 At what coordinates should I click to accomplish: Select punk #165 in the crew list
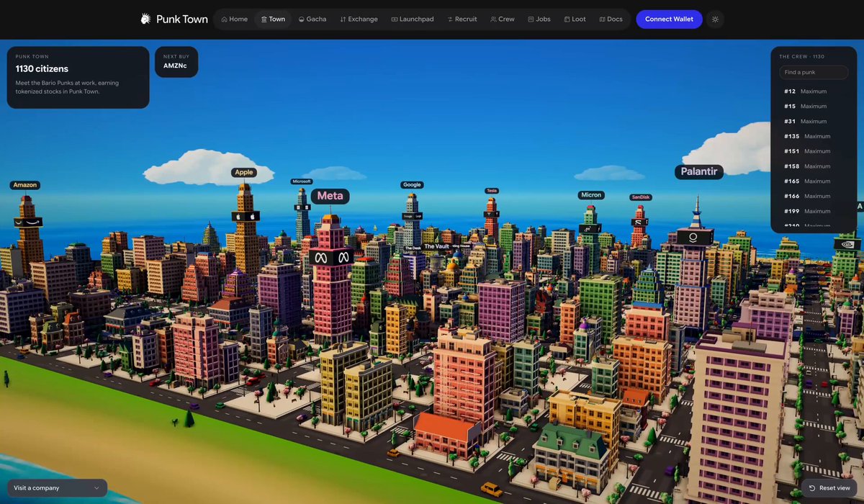tap(814, 181)
